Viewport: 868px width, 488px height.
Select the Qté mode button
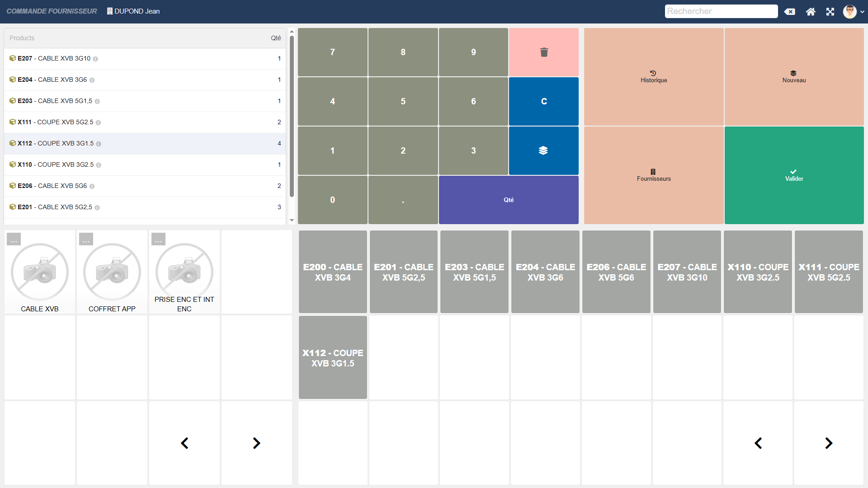click(x=509, y=200)
